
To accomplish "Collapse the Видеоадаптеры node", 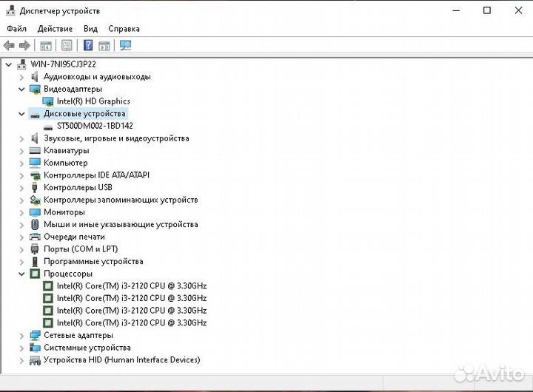I will click(x=21, y=89).
